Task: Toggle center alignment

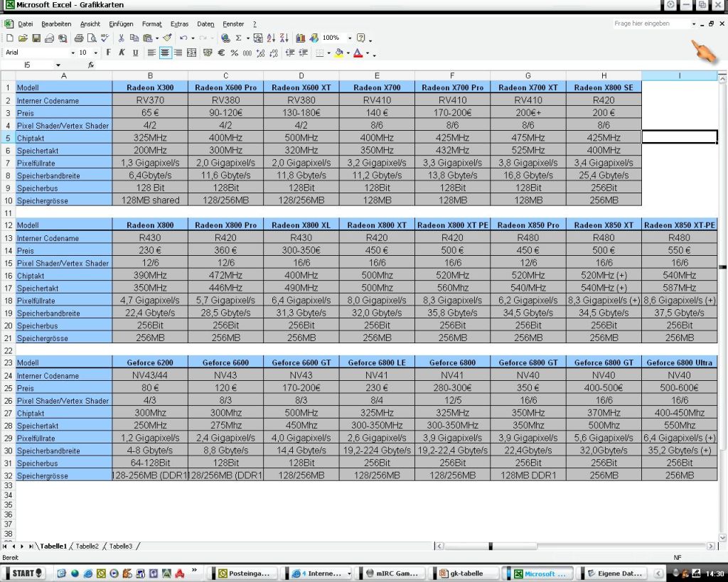Action: point(165,53)
